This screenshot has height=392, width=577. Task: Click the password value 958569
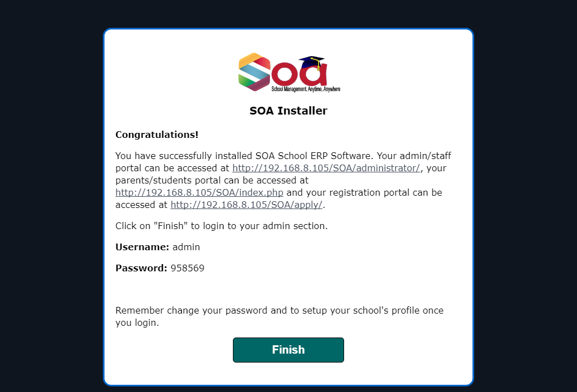click(x=187, y=268)
